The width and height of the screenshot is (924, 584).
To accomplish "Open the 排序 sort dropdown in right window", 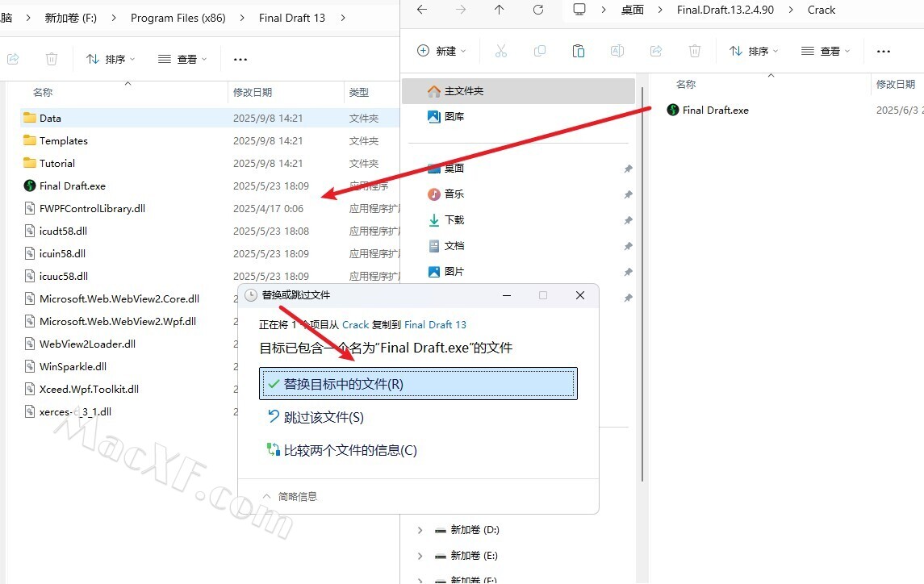I will [754, 51].
